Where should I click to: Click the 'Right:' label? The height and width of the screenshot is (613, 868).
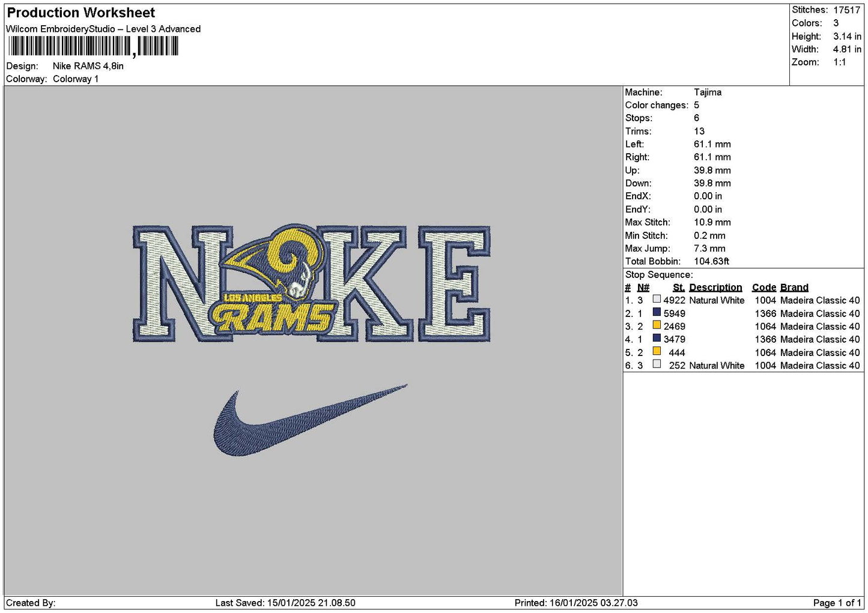click(637, 157)
